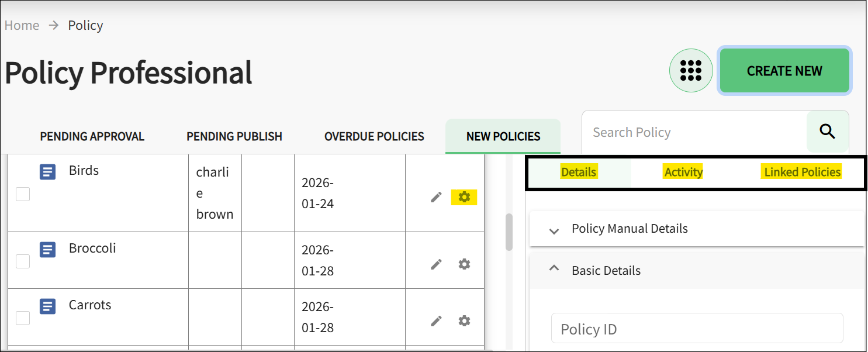Image resolution: width=868 pixels, height=352 pixels.
Task: Open the apps grid icon near Create New
Action: (691, 70)
